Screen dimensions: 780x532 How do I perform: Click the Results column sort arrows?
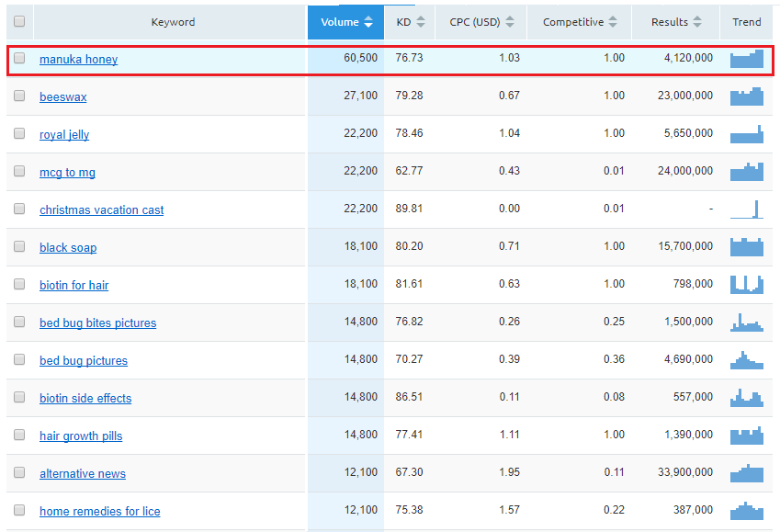coord(697,22)
